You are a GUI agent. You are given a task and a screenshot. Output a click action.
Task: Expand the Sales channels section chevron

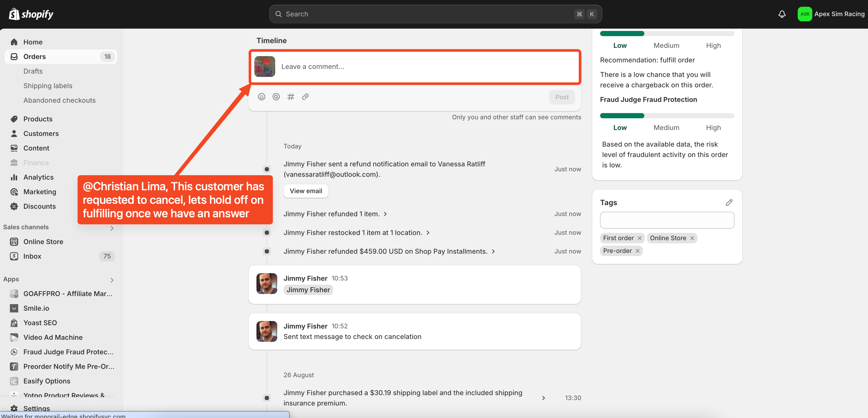112,228
